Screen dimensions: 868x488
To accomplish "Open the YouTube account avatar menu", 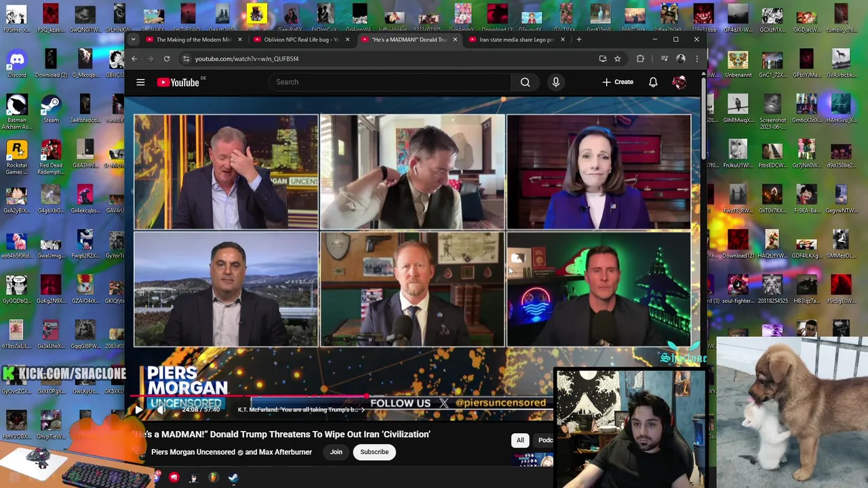I will [679, 82].
